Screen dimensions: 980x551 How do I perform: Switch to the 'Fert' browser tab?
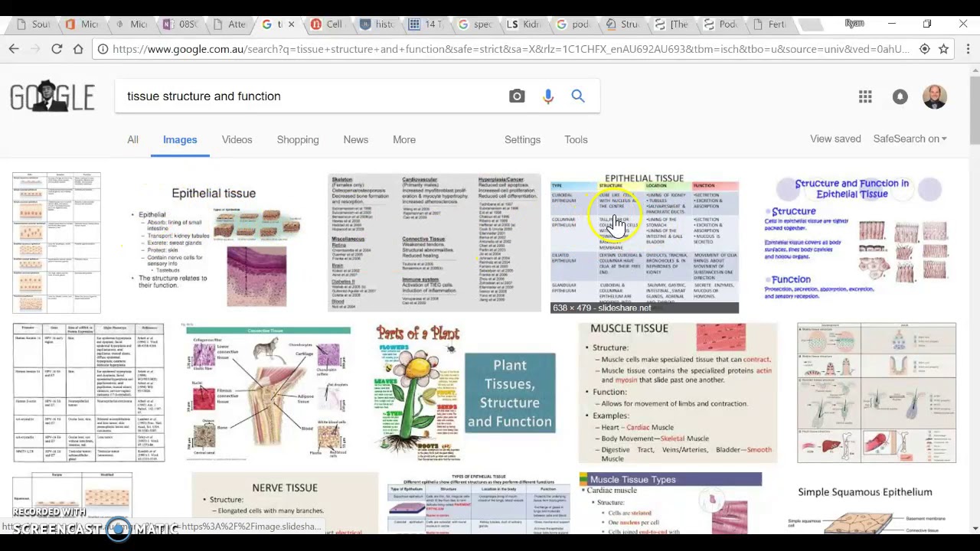769,24
